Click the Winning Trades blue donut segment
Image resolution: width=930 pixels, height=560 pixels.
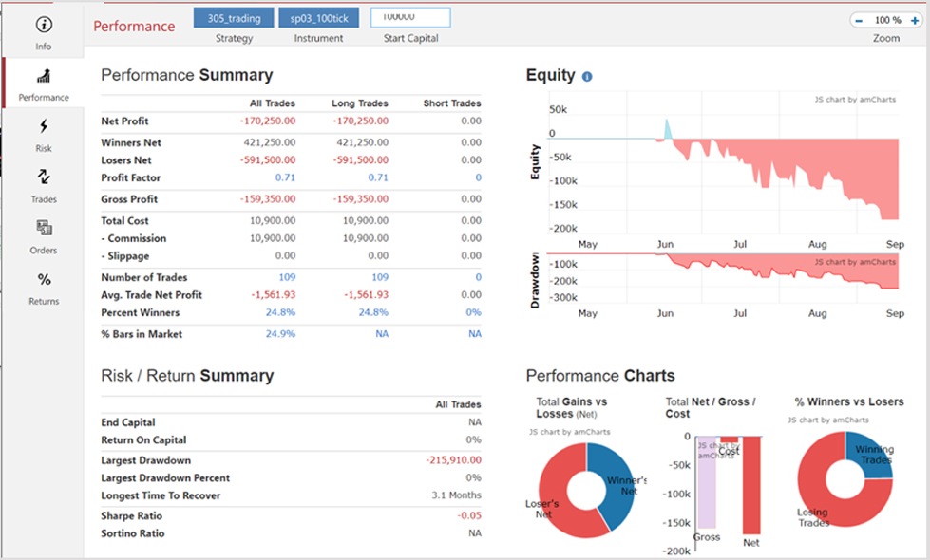tap(871, 455)
